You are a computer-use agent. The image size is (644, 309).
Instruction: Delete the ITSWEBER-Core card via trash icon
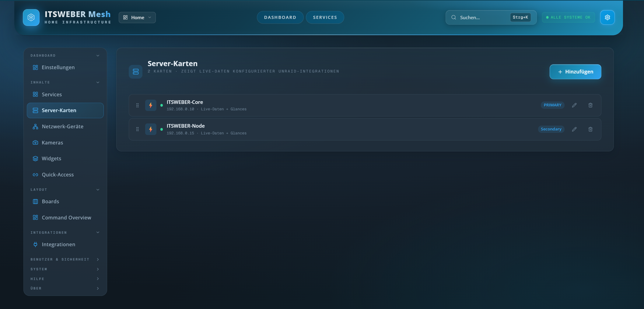590,105
